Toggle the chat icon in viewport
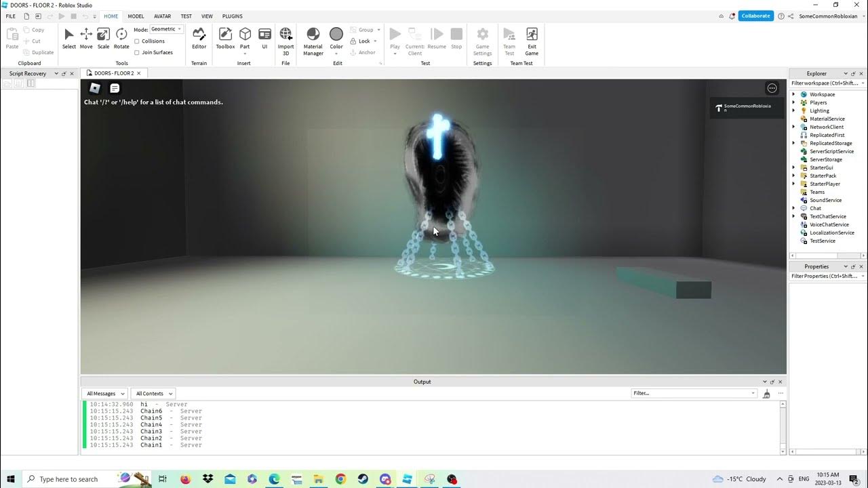The width and height of the screenshot is (868, 488). pyautogui.click(x=115, y=88)
